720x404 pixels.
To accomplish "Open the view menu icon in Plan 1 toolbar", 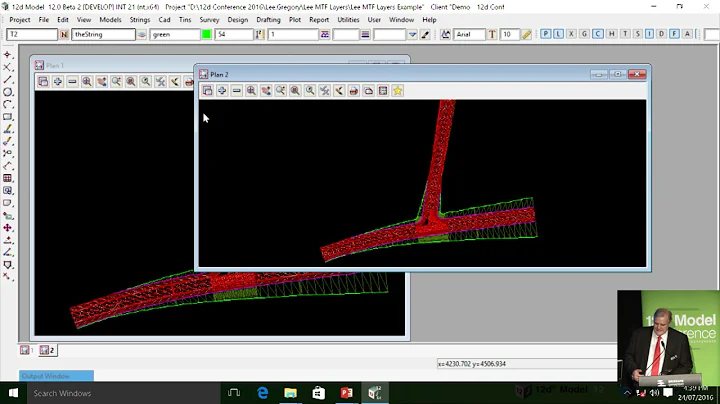I will pos(43,82).
